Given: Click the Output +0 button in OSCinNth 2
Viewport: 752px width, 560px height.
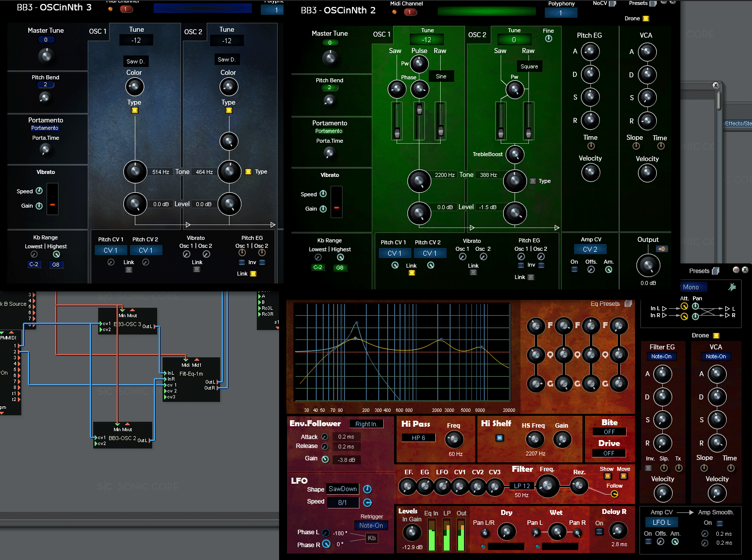Looking at the screenshot, I should tap(662, 249).
